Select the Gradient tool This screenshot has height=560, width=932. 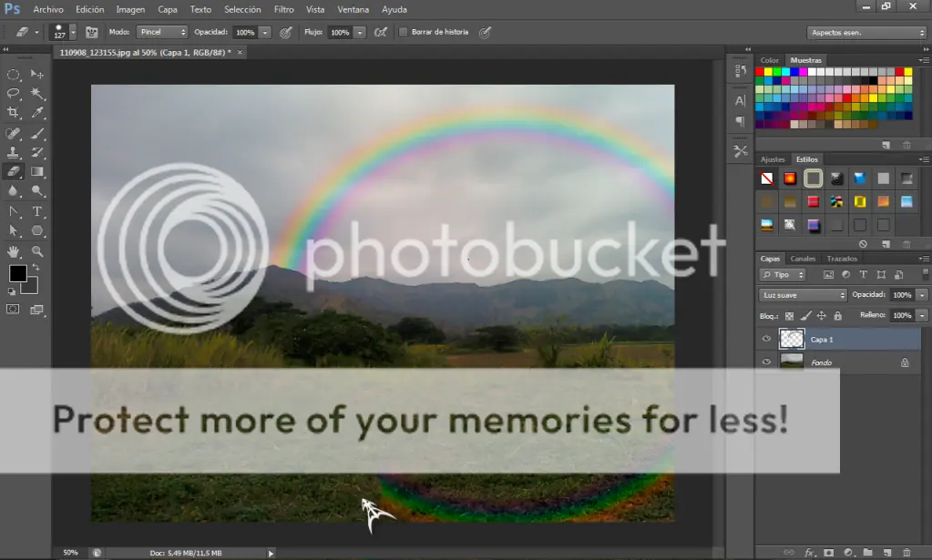pos(36,171)
